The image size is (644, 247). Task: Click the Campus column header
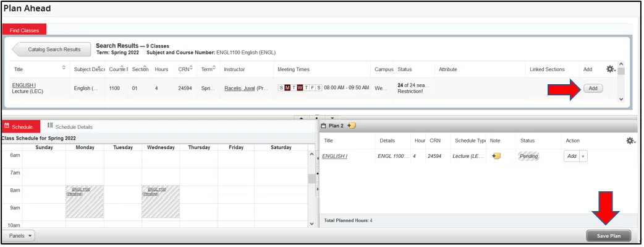(x=384, y=69)
